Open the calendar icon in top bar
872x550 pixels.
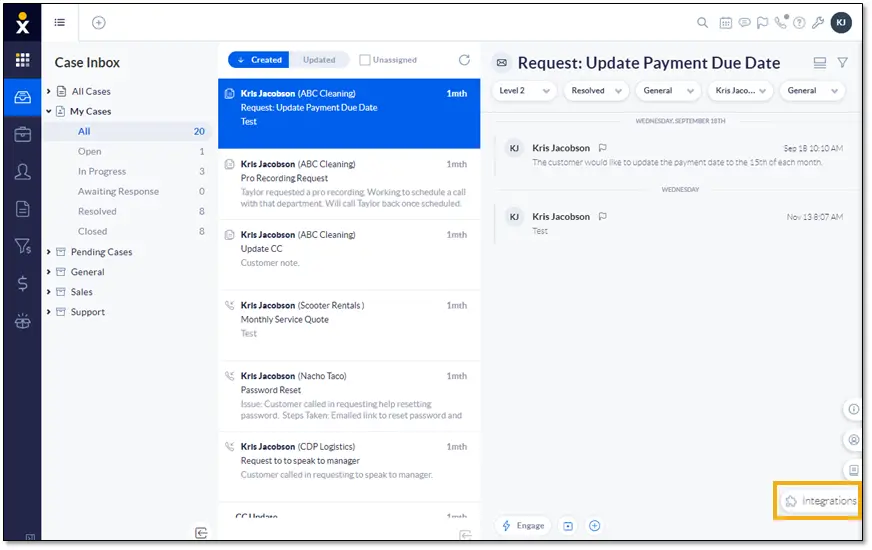point(726,23)
